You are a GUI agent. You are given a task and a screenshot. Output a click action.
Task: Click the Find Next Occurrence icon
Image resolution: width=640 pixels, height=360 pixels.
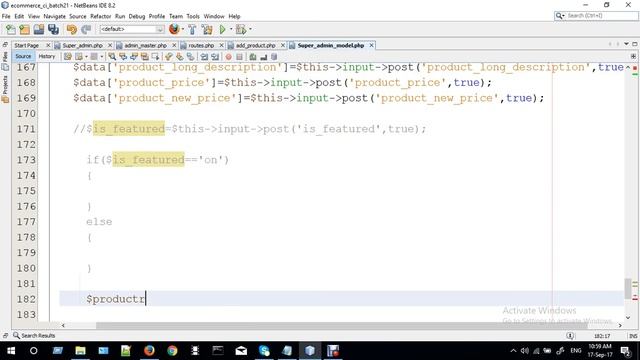click(134, 57)
